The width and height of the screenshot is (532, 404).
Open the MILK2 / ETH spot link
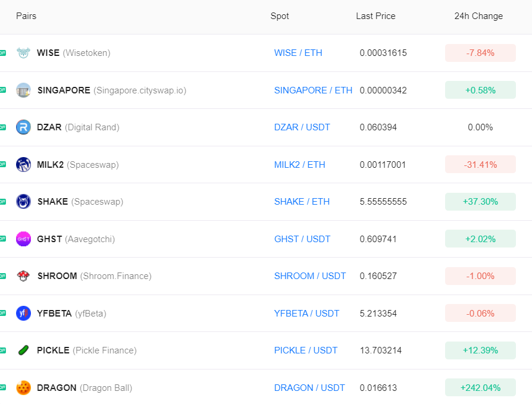pos(299,165)
